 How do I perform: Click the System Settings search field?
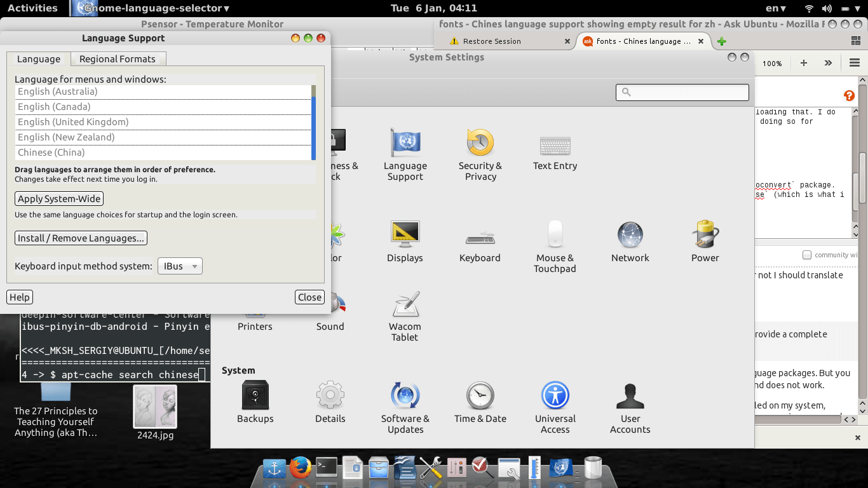click(682, 92)
